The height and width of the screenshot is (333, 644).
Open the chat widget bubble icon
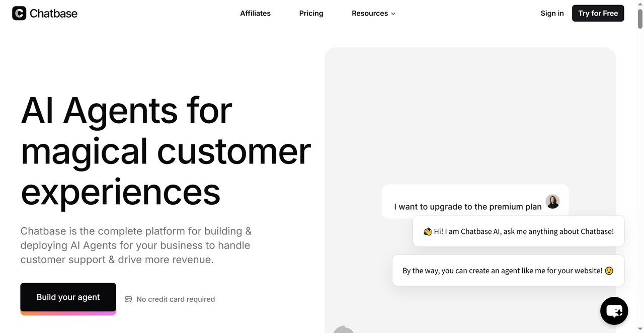coord(614,310)
